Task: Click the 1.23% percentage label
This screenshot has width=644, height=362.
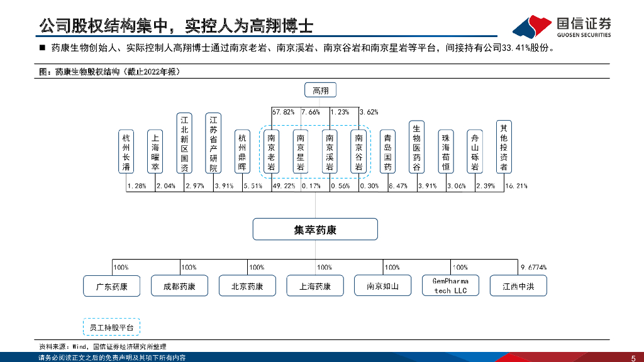Action: (x=340, y=112)
